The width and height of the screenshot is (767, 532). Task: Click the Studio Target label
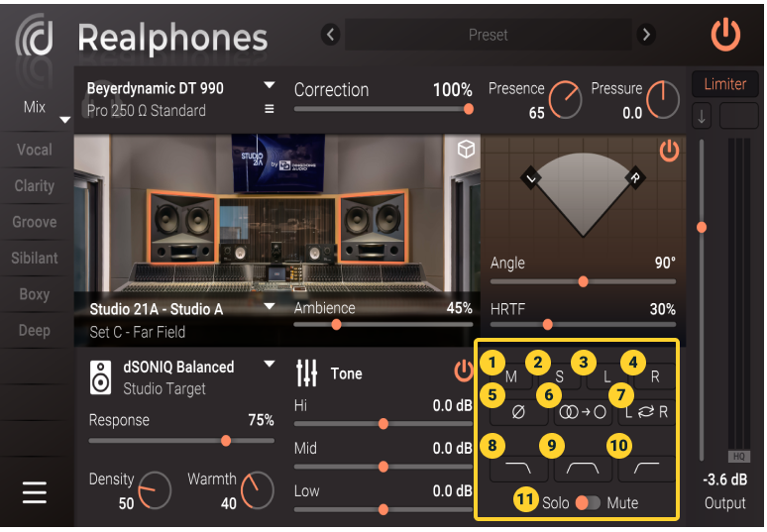pyautogui.click(x=164, y=389)
